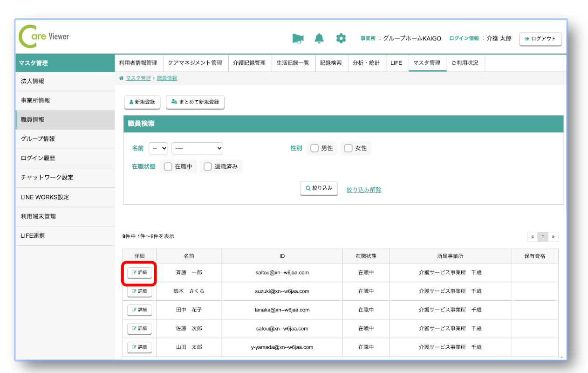Enable the 在職中 checkbox
This screenshot has width=588, height=373.
[x=168, y=167]
